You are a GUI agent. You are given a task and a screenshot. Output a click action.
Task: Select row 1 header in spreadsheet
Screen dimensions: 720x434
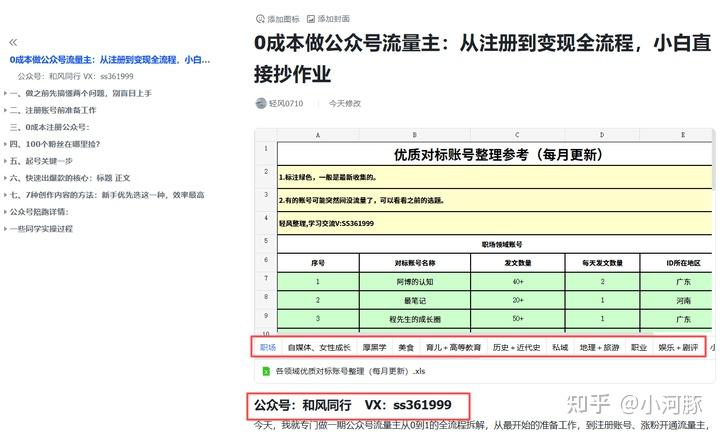coord(266,153)
